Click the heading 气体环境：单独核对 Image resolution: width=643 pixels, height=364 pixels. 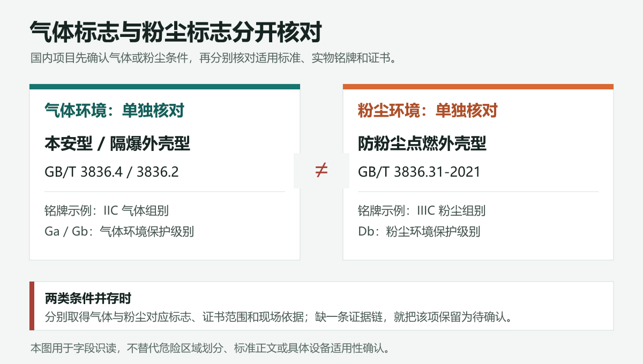click(114, 110)
